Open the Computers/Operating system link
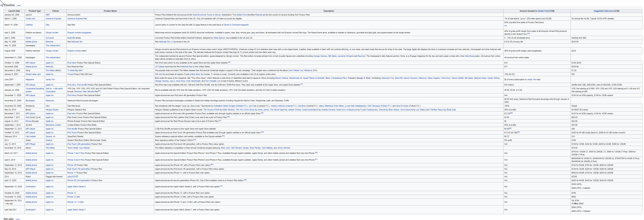The width and height of the screenshot is (644, 220). tap(34, 90)
